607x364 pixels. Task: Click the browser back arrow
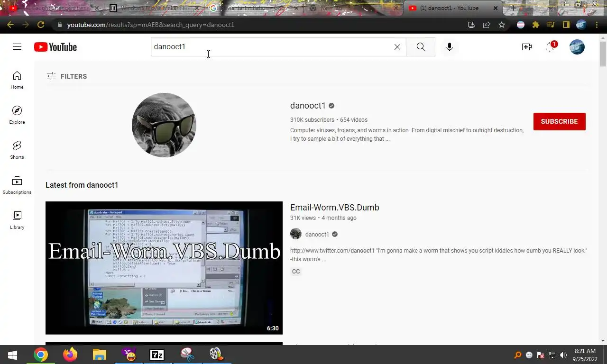[x=10, y=25]
